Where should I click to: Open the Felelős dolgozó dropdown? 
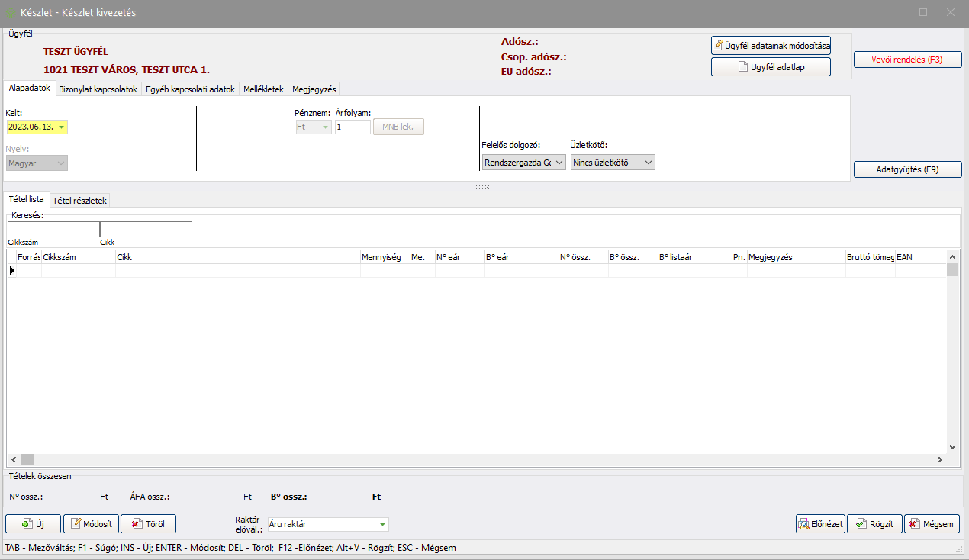[x=559, y=163]
